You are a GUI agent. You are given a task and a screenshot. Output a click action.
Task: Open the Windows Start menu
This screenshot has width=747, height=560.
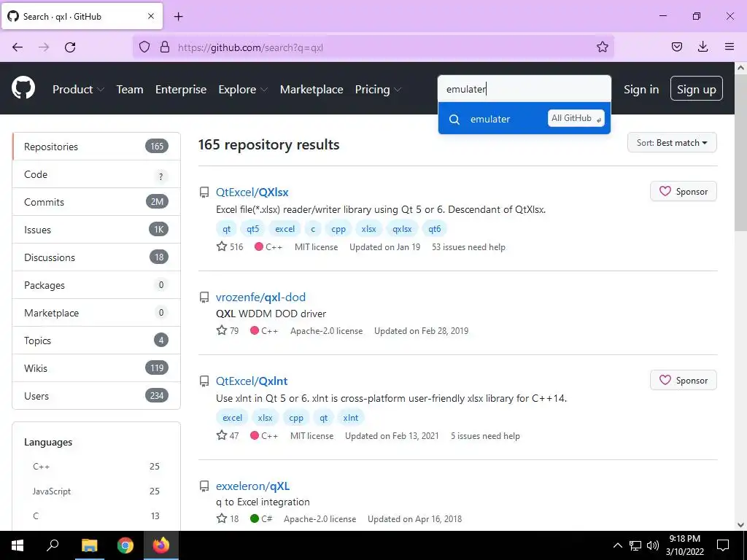(18, 545)
